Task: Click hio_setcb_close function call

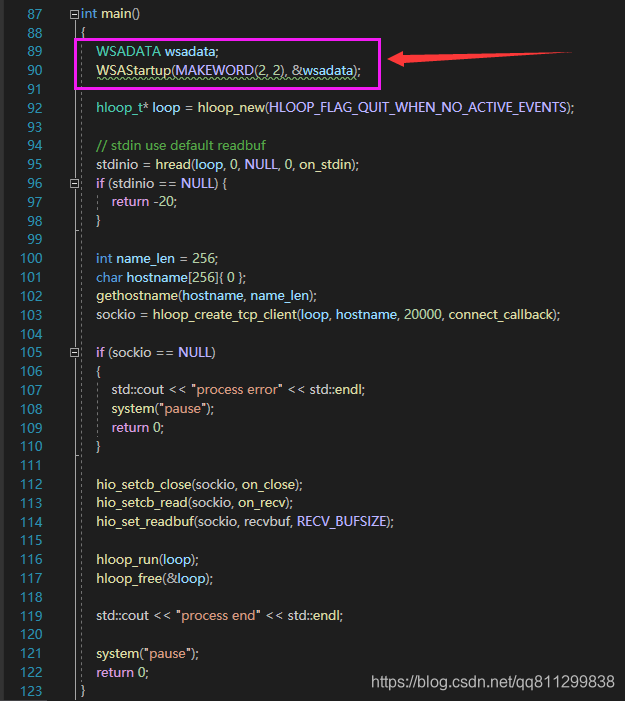Action: (144, 485)
